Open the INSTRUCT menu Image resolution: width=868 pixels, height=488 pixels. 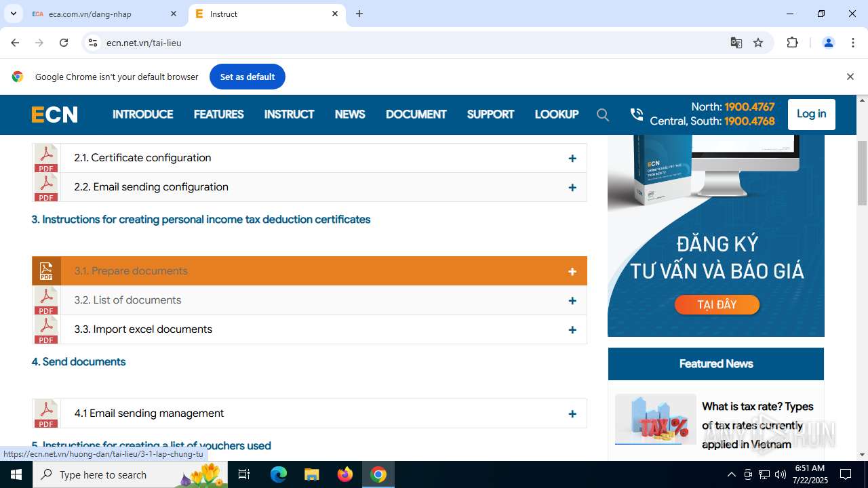tap(289, 115)
